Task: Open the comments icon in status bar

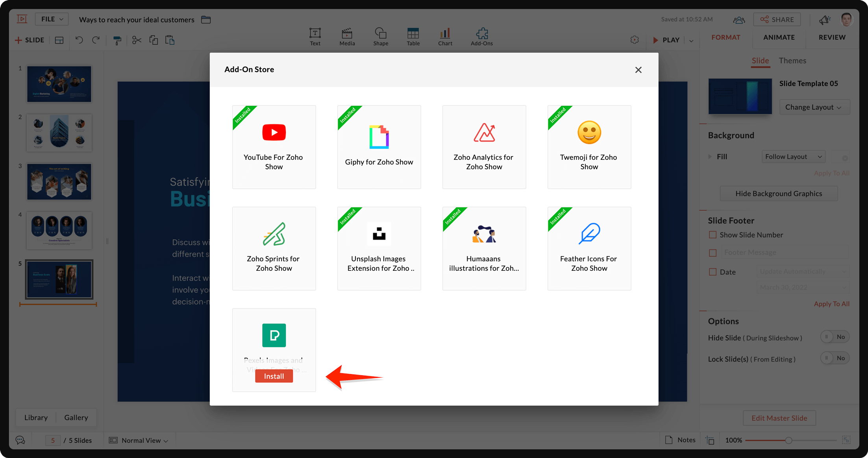Action: click(20, 440)
